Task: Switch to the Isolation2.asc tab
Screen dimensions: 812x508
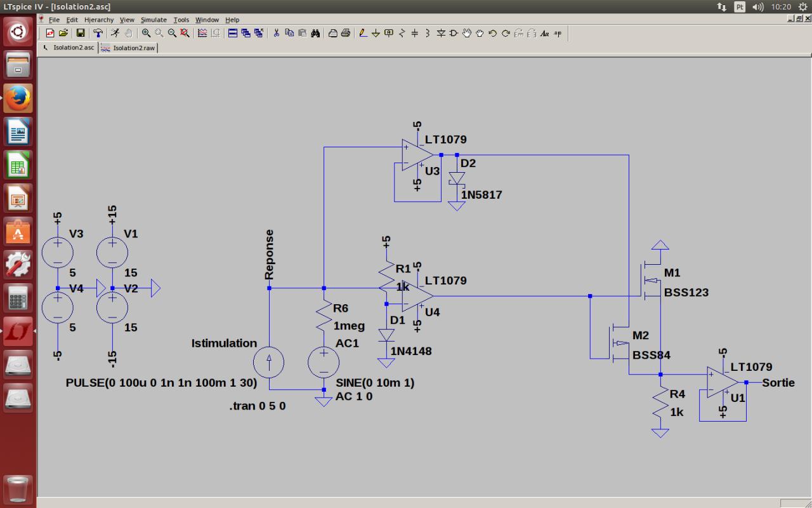Action: pos(69,48)
